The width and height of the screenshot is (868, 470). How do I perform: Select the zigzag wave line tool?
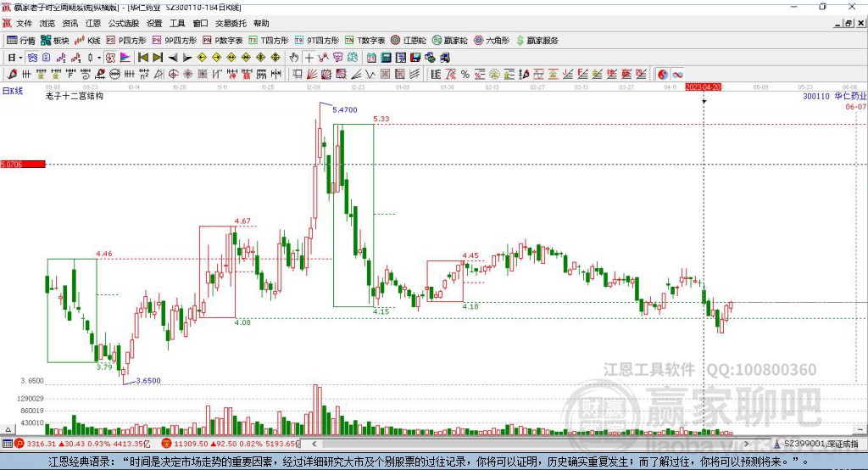pos(370,75)
